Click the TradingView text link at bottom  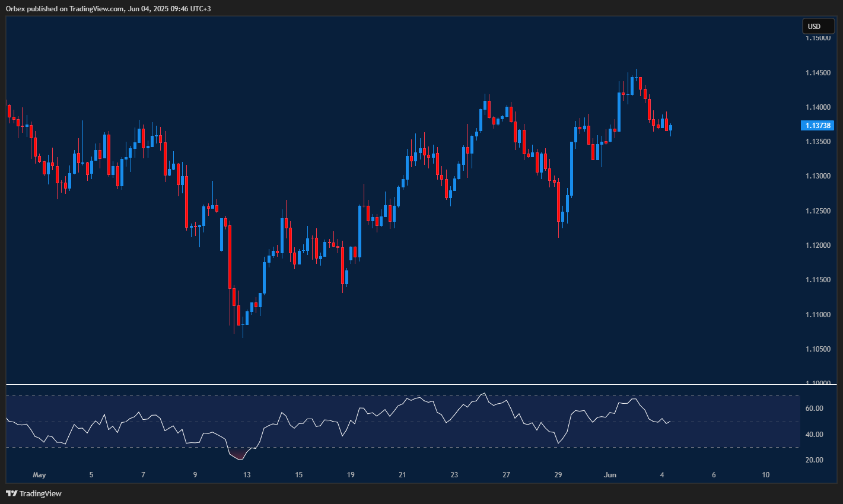(x=39, y=493)
